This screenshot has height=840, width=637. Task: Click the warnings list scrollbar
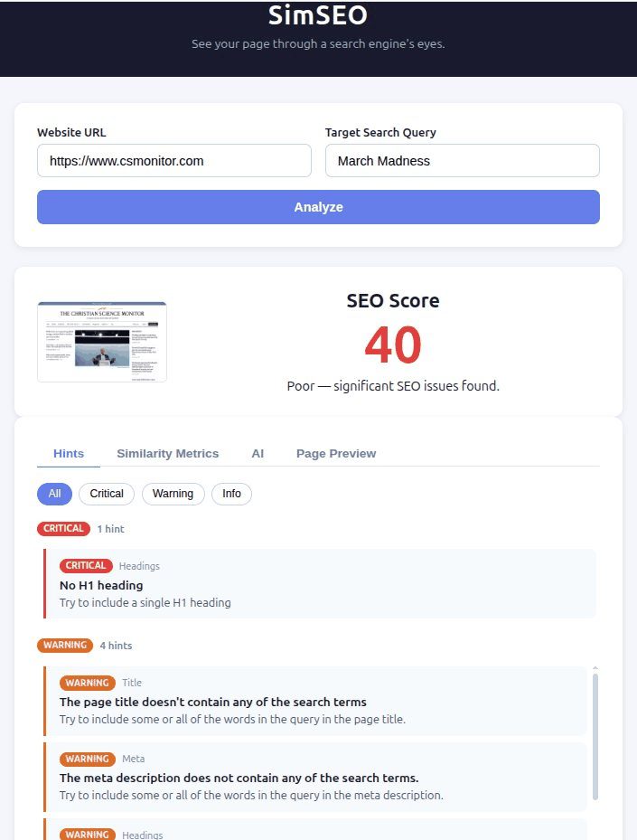tap(595, 734)
